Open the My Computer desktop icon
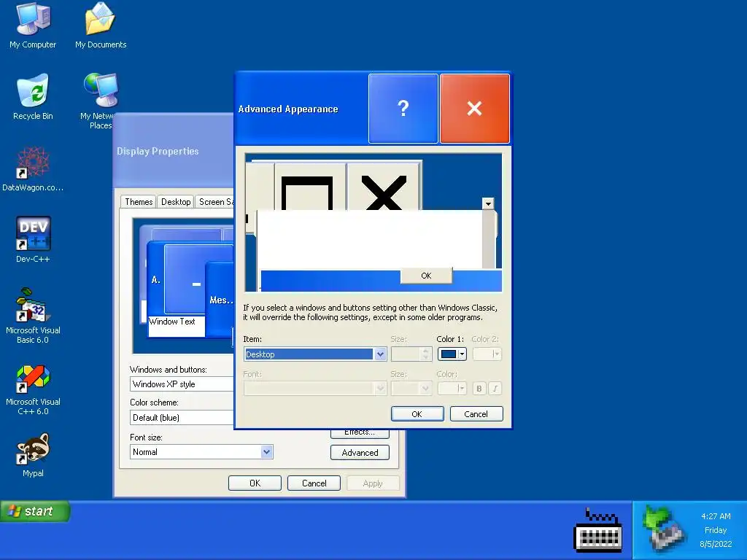 (33, 26)
